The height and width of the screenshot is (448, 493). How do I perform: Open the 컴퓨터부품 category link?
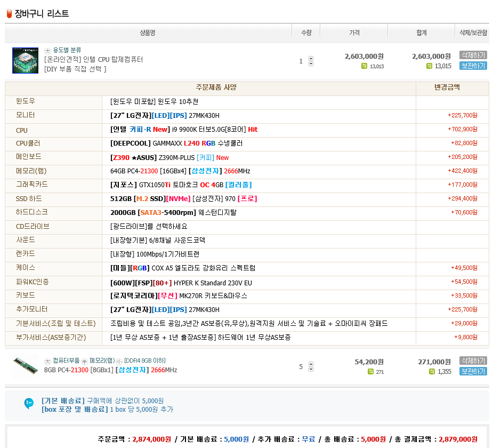pos(66,361)
